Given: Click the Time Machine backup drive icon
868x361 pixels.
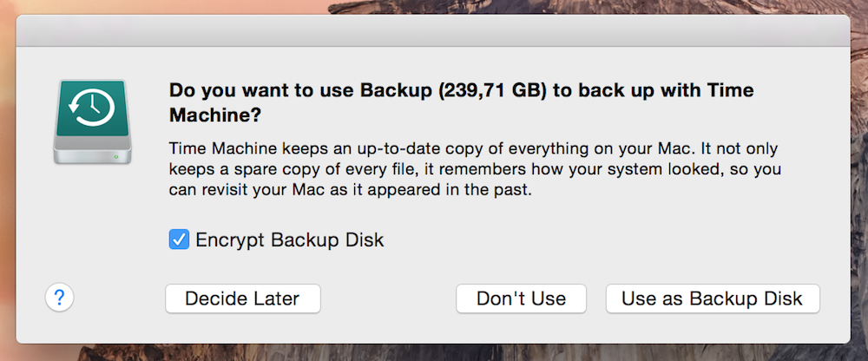Looking at the screenshot, I should pos(93,121).
